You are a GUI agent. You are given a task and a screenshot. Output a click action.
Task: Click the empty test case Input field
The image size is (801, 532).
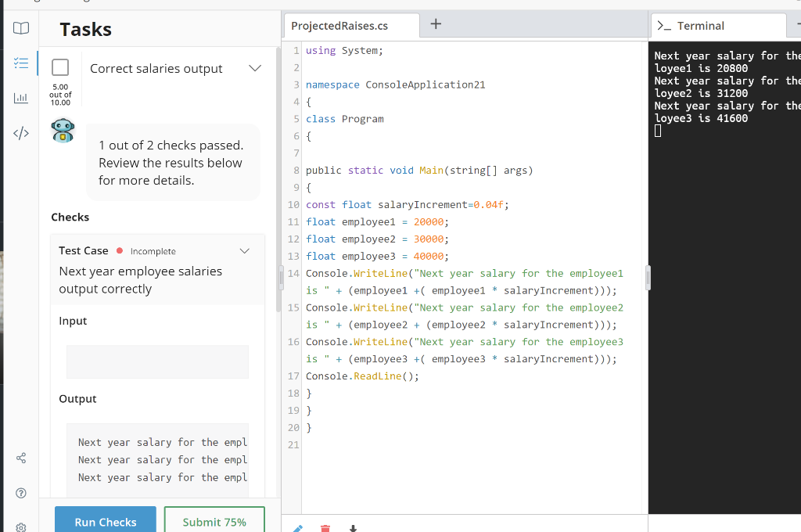(x=157, y=361)
